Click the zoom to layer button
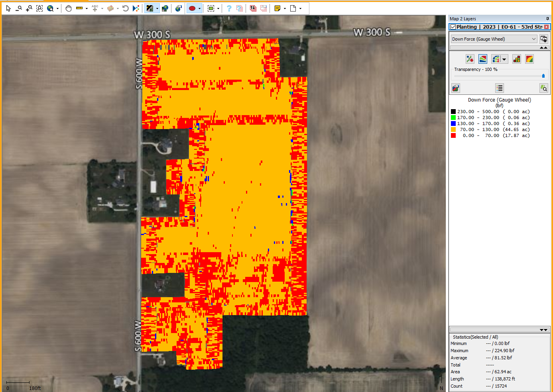Viewport: 553px width, 392px height. [x=544, y=88]
